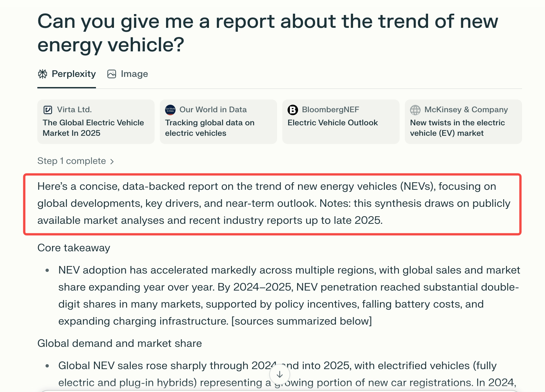Click the Image tab picture icon

[x=112, y=74]
